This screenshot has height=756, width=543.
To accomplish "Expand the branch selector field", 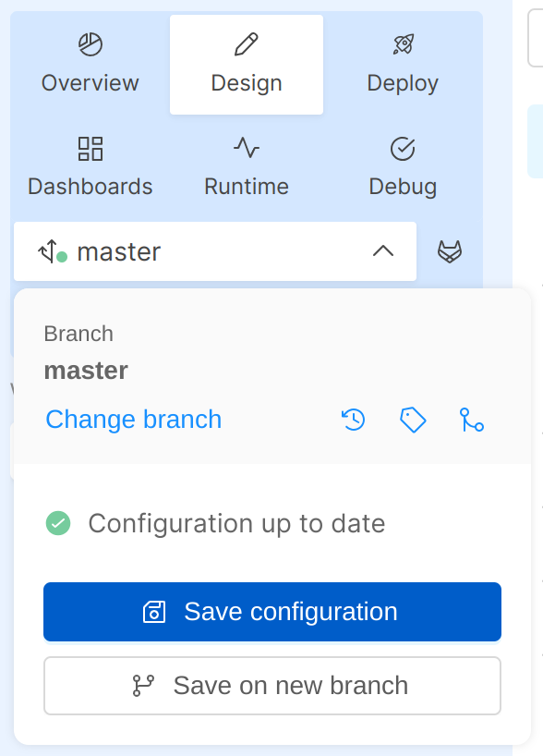I will click(214, 250).
